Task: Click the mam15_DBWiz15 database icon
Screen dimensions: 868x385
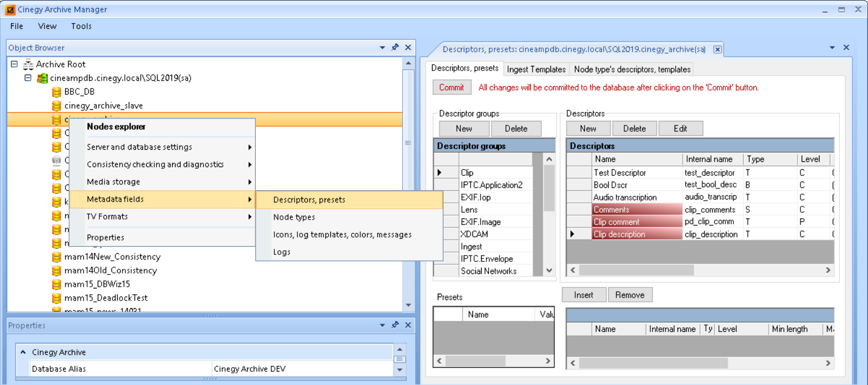Action: (56, 284)
